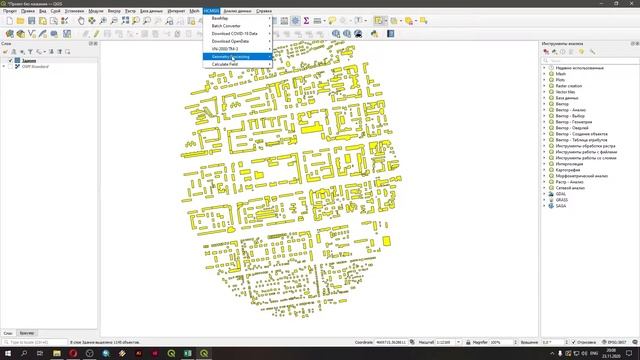This screenshot has height=360, width=640.
Task: Click the Filter Legend icon in the Layers panel
Action: [30, 52]
